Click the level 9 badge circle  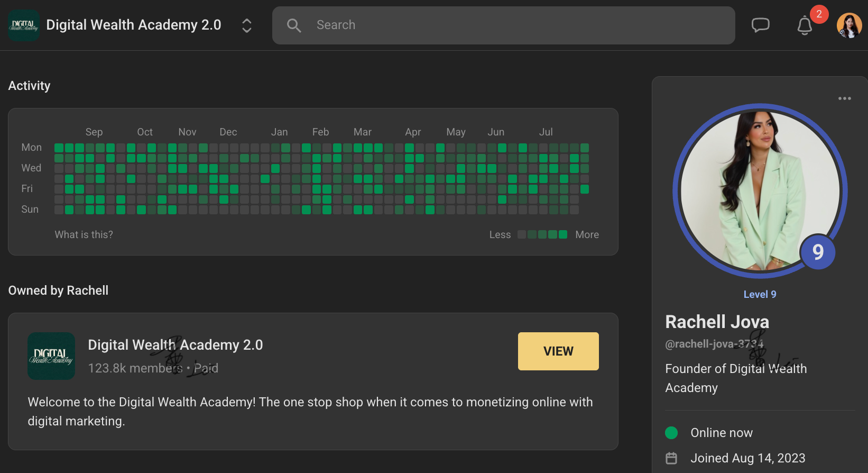pos(817,252)
